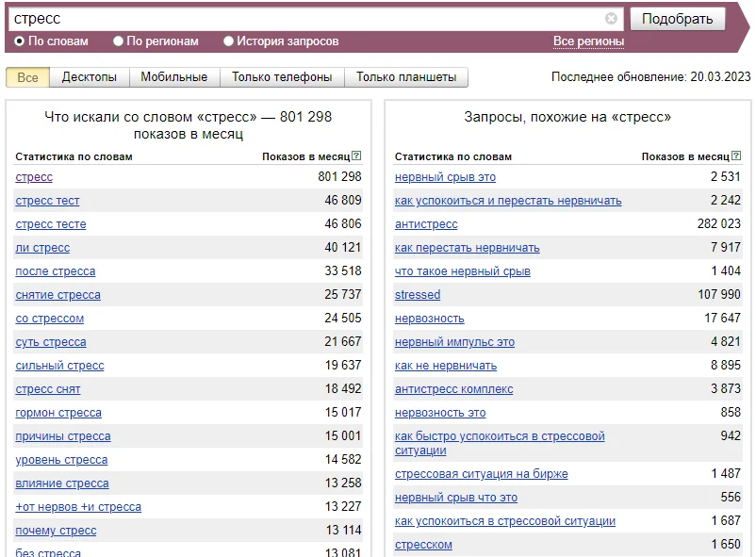Follow the «антистресс» link in similar queries
The height and width of the screenshot is (557, 756).
[x=424, y=223]
